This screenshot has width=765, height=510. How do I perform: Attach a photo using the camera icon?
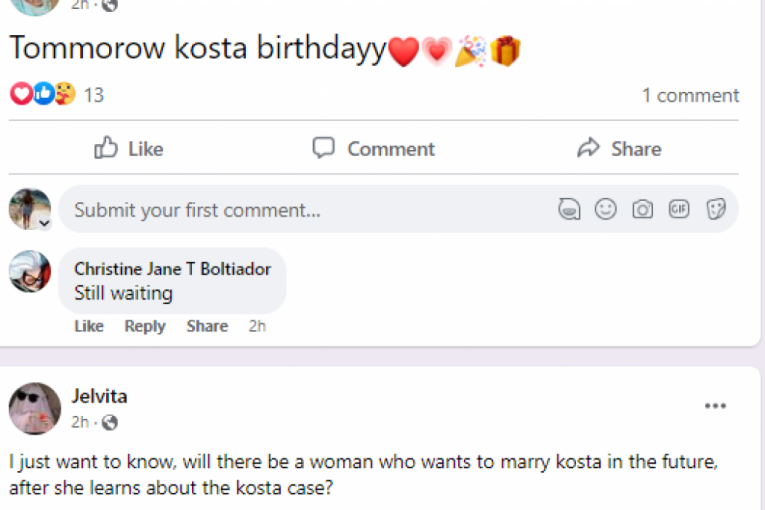coord(642,210)
